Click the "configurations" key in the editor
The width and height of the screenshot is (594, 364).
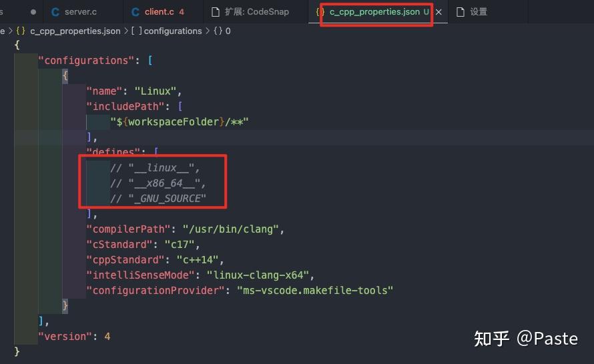(86, 61)
